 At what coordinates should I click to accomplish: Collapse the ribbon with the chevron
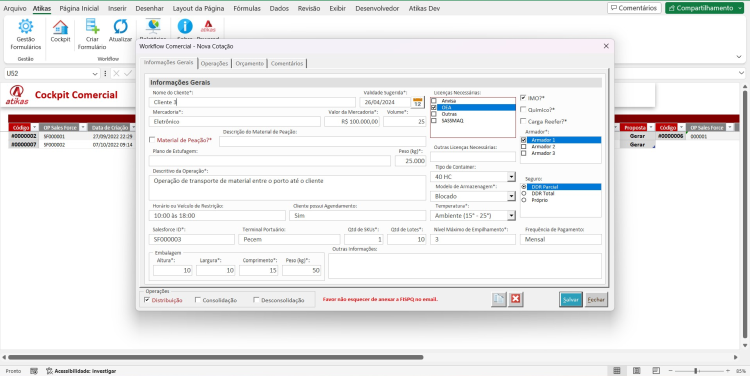tap(739, 57)
